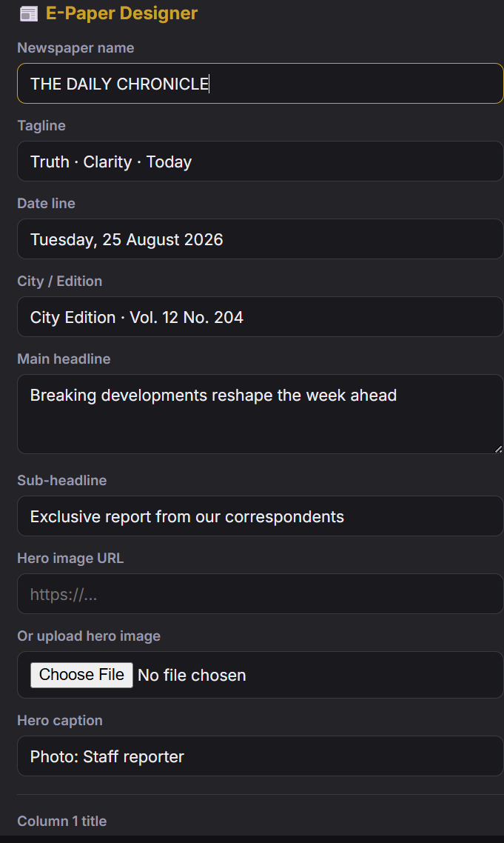This screenshot has width=504, height=843.
Task: Select the Date line input box
Action: (x=260, y=239)
